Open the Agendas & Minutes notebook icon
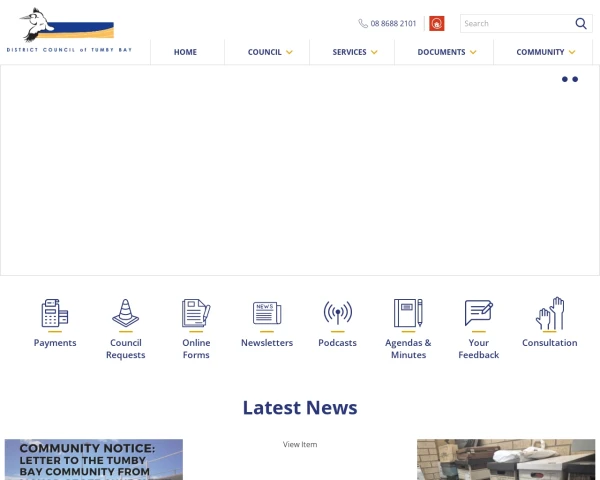The width and height of the screenshot is (600, 480). [x=408, y=313]
